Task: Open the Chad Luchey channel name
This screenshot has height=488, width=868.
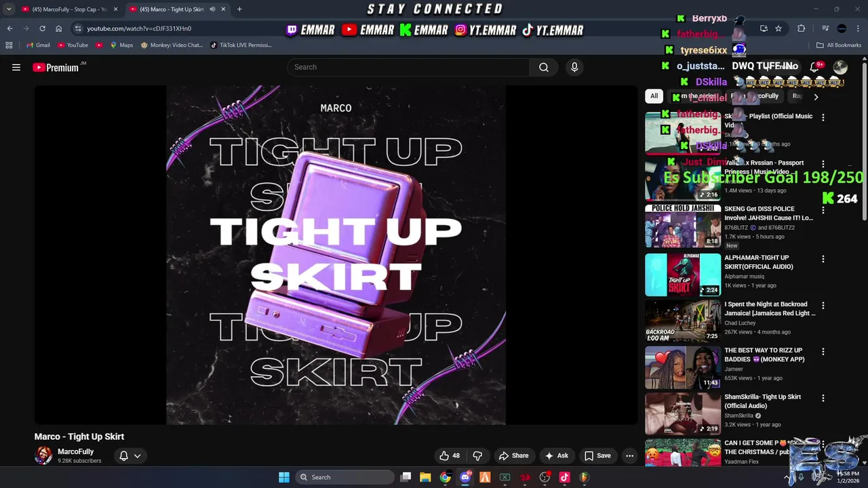Action: (x=740, y=323)
